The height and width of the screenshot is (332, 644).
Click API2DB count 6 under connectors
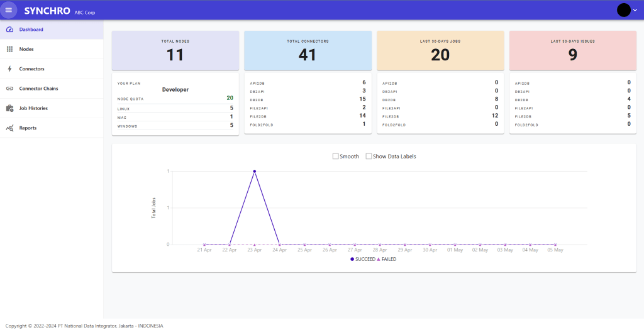364,82
